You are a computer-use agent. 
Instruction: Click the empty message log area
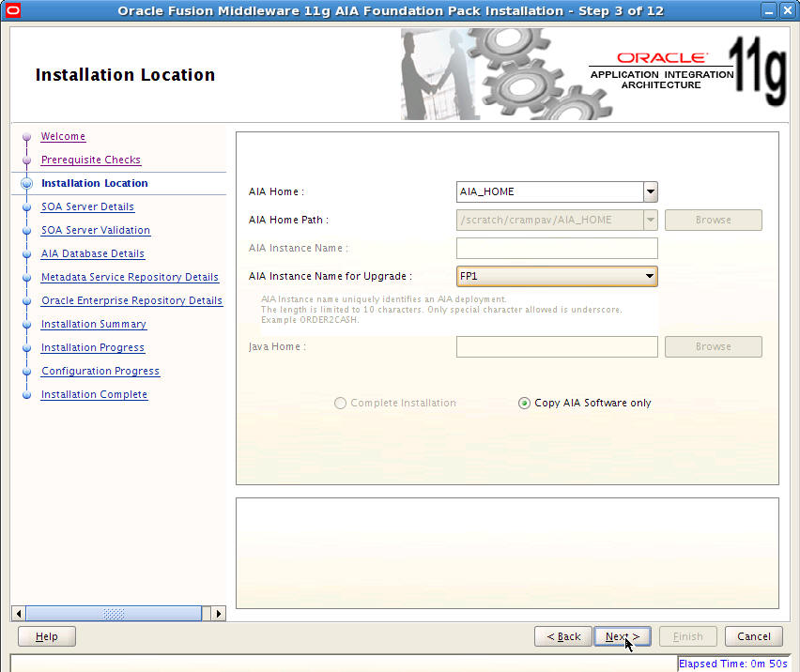click(x=507, y=553)
